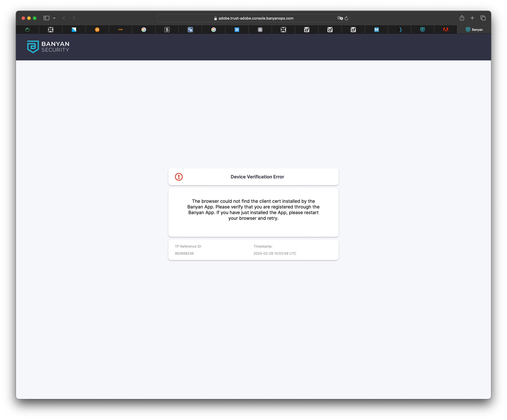The height and width of the screenshot is (420, 507).
Task: Click the back navigation arrow
Action: coord(64,18)
